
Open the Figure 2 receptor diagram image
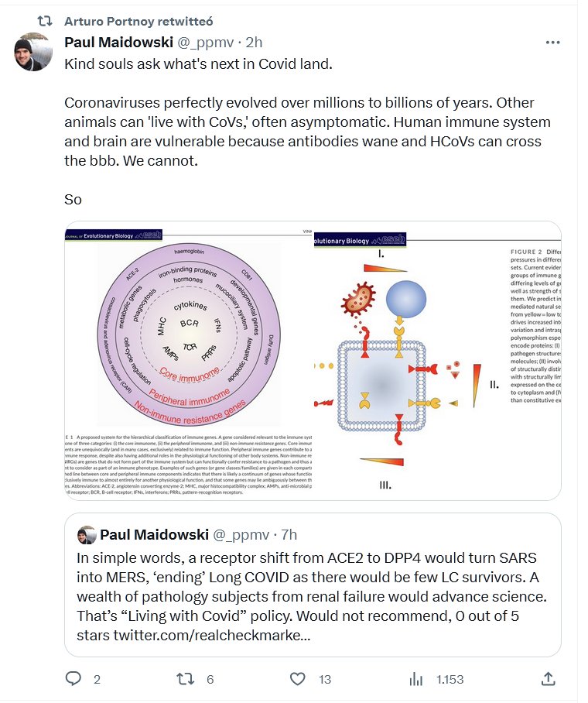[437, 361]
